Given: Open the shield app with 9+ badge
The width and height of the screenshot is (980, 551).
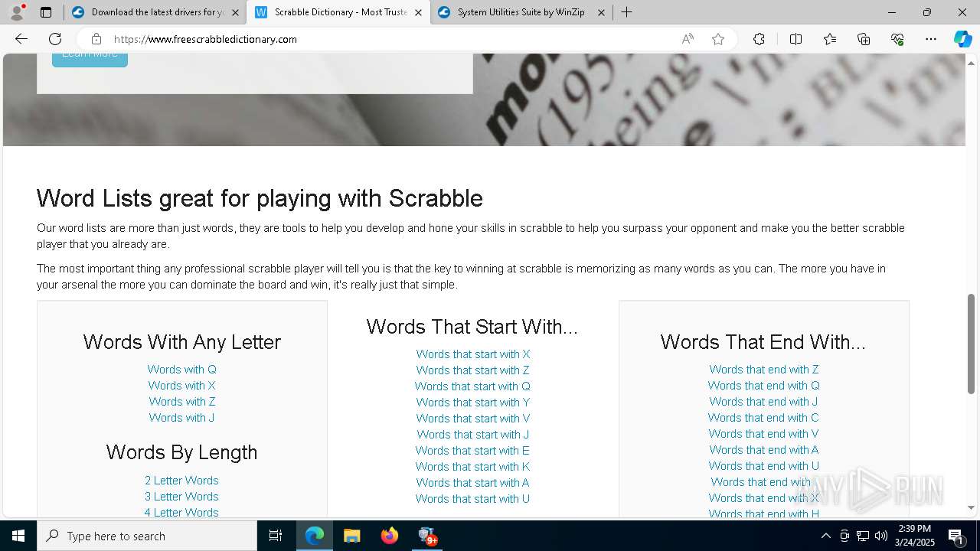Looking at the screenshot, I should [427, 536].
